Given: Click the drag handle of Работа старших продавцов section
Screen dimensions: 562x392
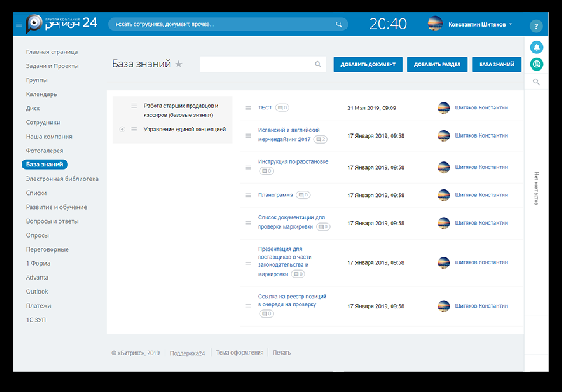Looking at the screenshot, I should 134,106.
